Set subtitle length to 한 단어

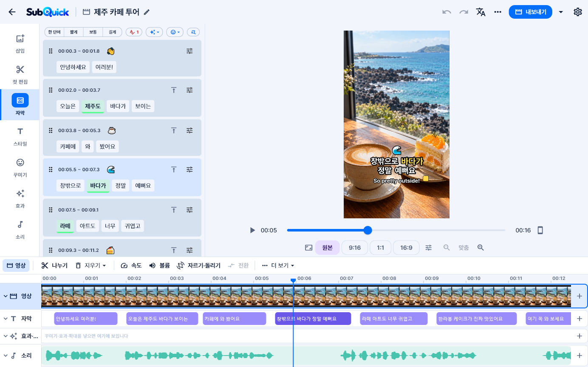[x=54, y=32]
